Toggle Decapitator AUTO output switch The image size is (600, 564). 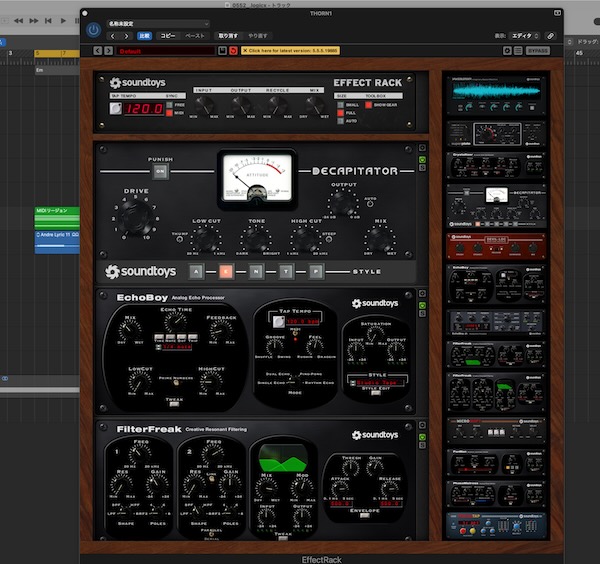[370, 204]
